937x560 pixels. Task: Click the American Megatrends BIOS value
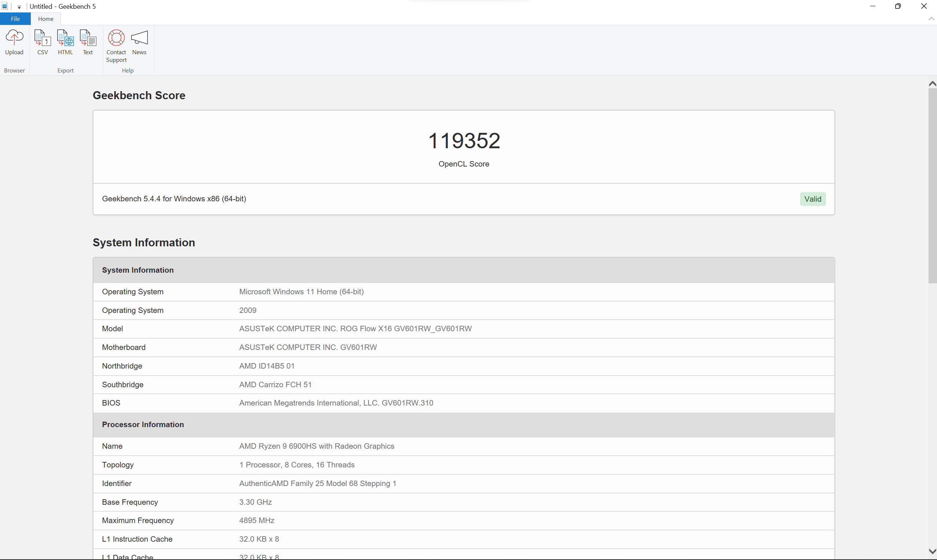click(x=336, y=403)
